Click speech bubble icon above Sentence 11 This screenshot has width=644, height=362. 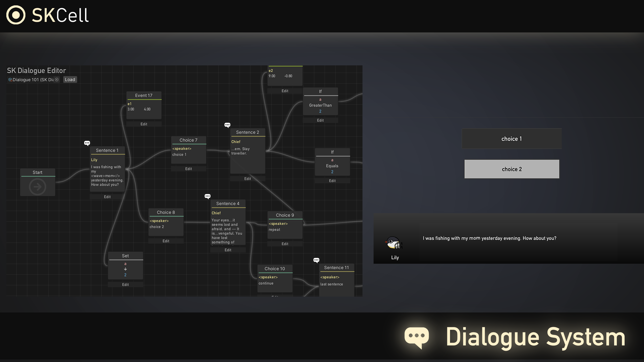tap(316, 260)
